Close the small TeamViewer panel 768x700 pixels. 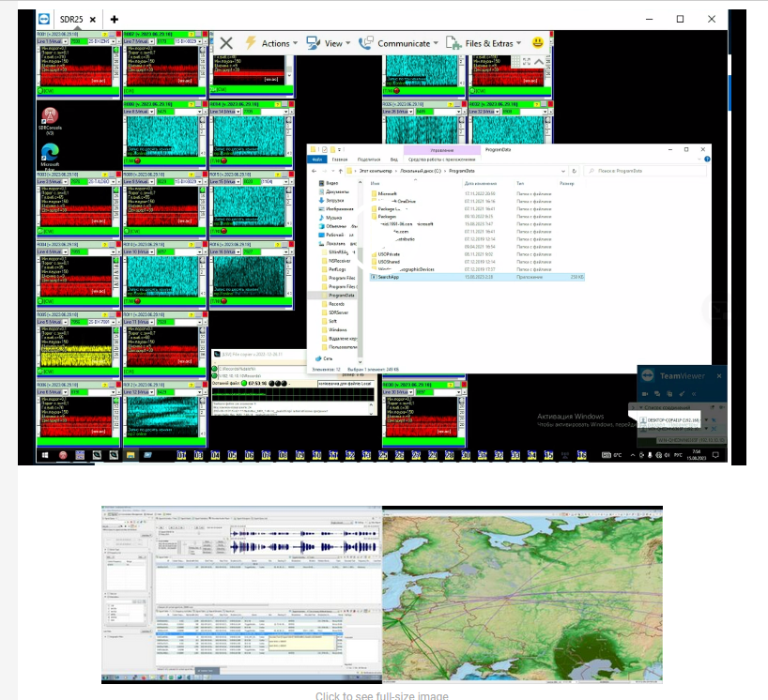[719, 376]
